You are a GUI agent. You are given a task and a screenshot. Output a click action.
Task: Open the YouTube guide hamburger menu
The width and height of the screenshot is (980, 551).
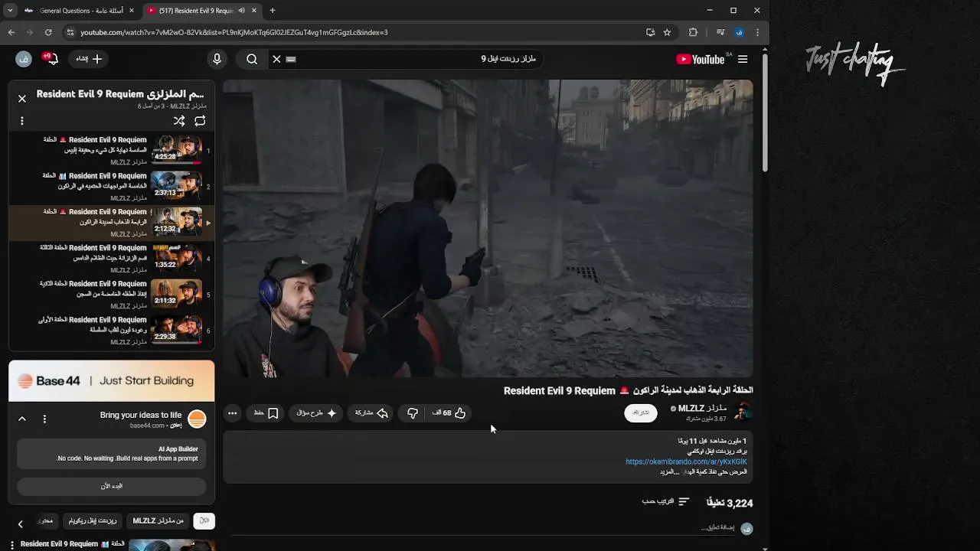tap(742, 59)
